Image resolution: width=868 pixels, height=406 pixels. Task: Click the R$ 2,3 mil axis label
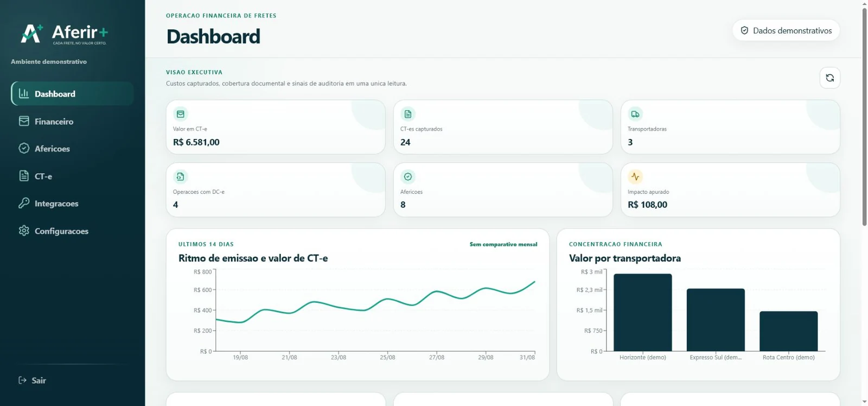pyautogui.click(x=589, y=290)
